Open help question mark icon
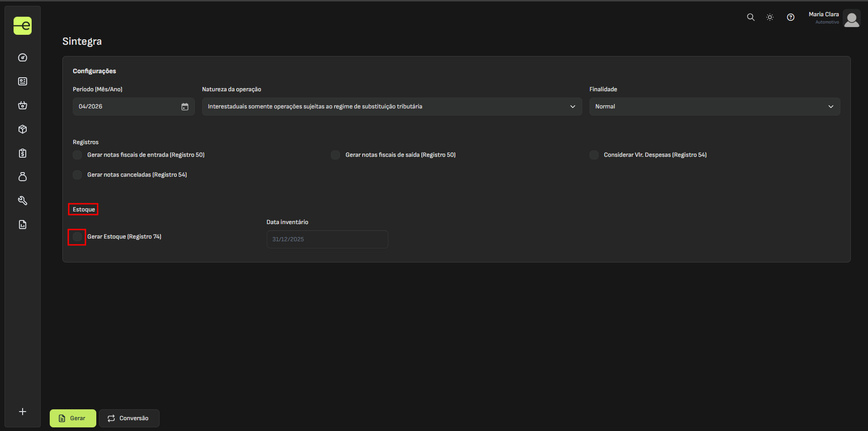This screenshot has width=868, height=431. tap(790, 17)
